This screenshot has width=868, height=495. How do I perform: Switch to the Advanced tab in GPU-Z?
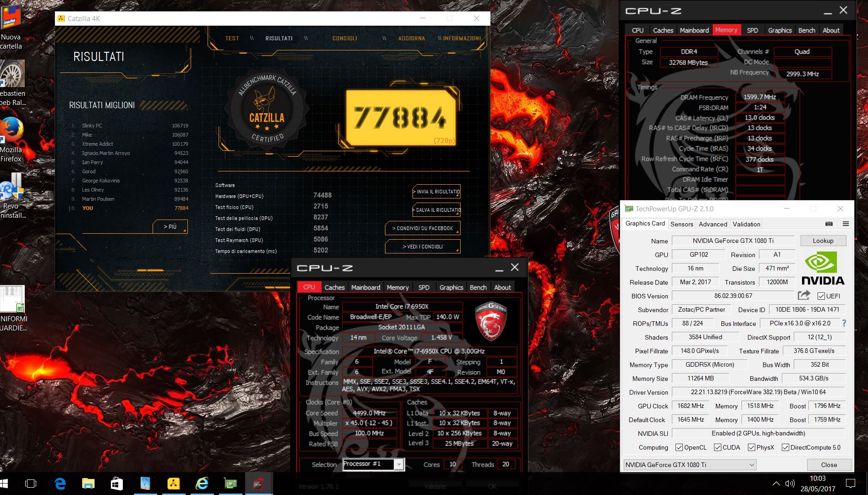coord(713,224)
